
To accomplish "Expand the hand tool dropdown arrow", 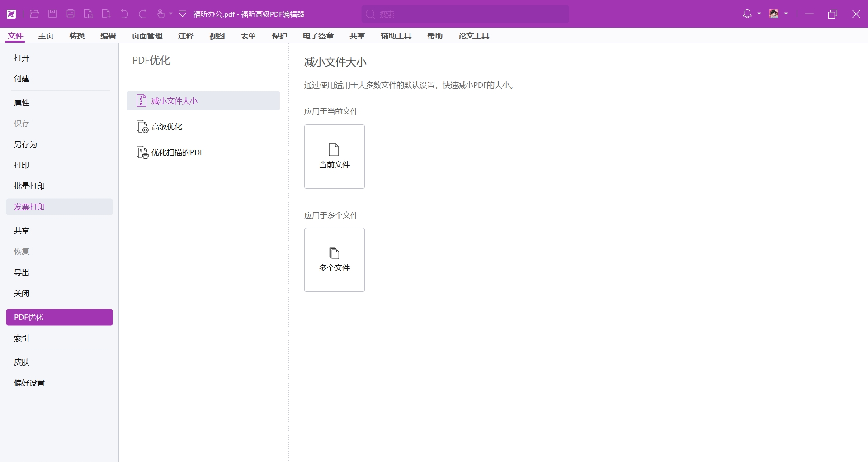I will [x=171, y=14].
